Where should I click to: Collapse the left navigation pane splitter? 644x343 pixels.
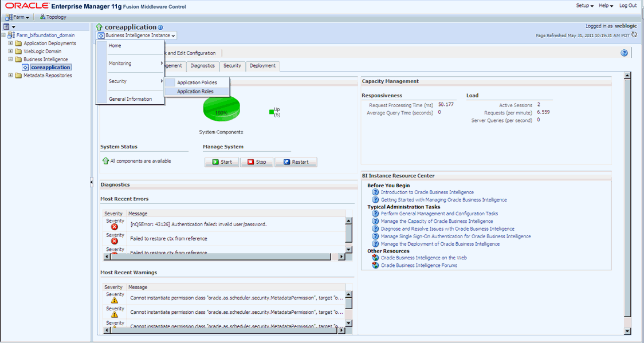point(92,183)
